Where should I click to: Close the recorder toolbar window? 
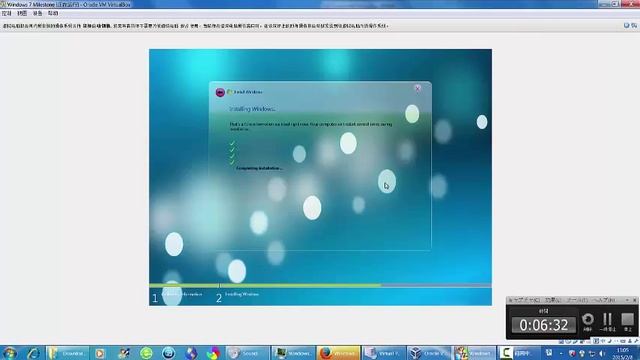[634, 300]
